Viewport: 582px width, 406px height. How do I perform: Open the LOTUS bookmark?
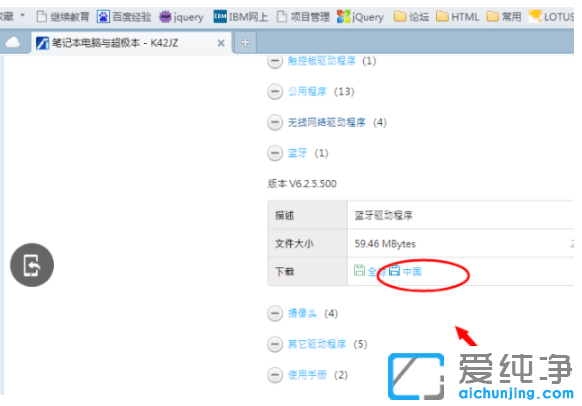[x=551, y=17]
